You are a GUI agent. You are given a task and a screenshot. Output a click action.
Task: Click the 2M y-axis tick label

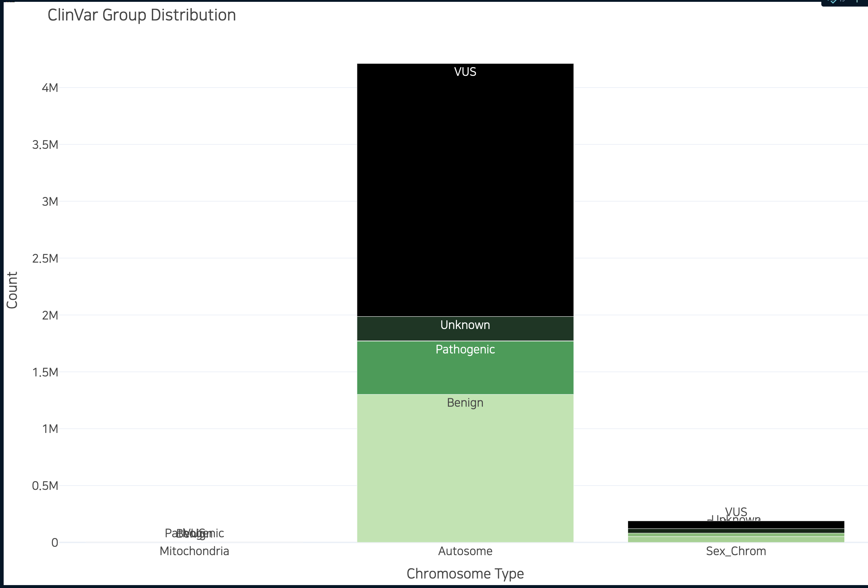coord(50,315)
